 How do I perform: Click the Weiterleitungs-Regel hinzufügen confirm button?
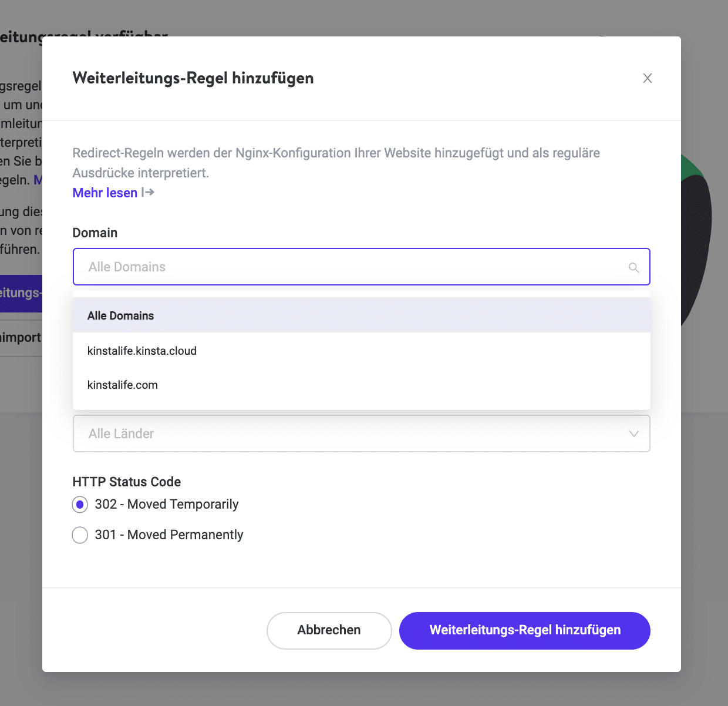524,630
